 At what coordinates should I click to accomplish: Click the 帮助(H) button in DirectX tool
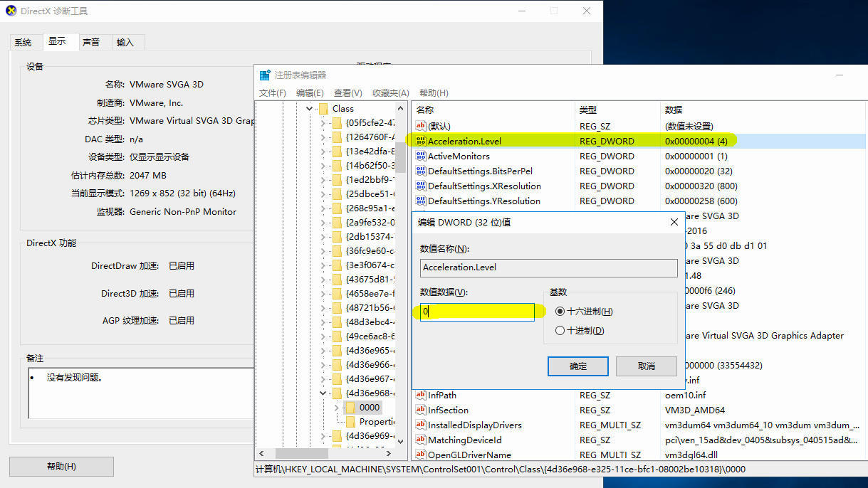[61, 467]
